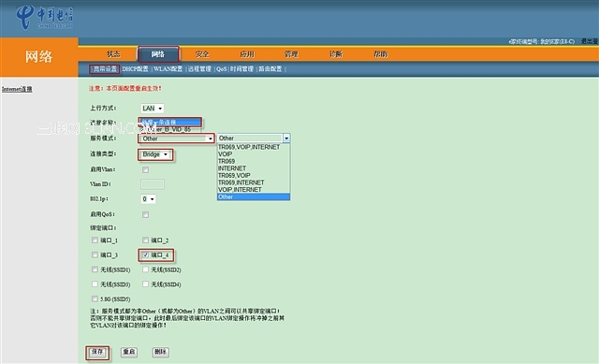Image resolution: width=599 pixels, height=364 pixels.
Task: Select the 网络 tab
Action: click(x=158, y=54)
